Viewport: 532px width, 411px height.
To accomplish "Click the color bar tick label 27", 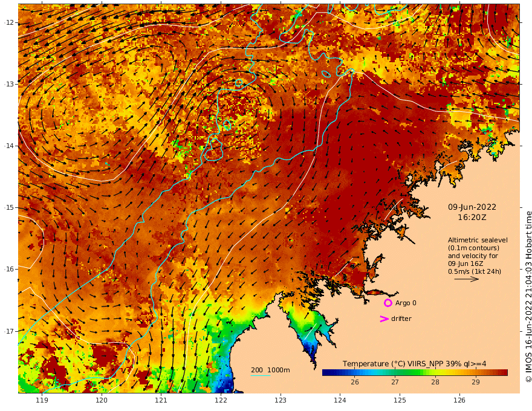I will [395, 382].
